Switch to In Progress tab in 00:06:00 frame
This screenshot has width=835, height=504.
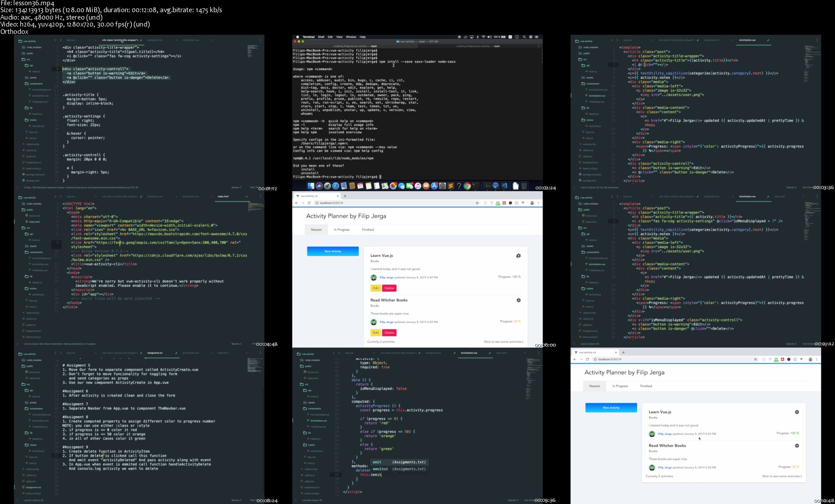coord(342,229)
